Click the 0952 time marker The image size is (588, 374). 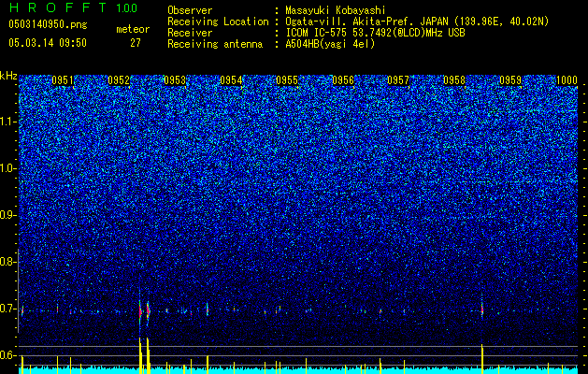(x=119, y=80)
